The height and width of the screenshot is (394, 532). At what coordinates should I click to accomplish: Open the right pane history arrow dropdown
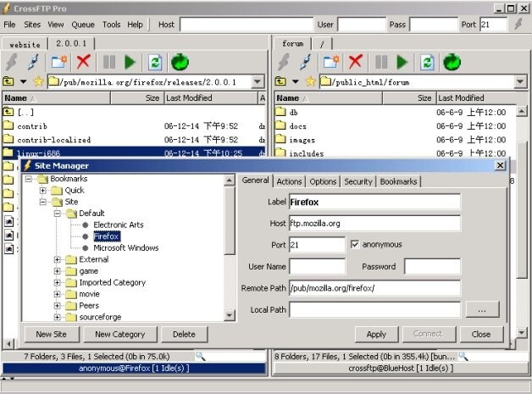coord(296,81)
